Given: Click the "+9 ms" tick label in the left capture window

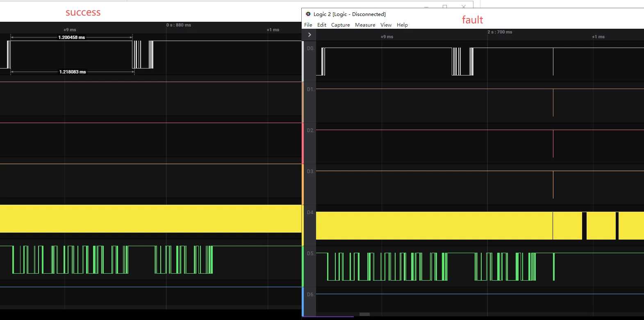Looking at the screenshot, I should pos(70,30).
